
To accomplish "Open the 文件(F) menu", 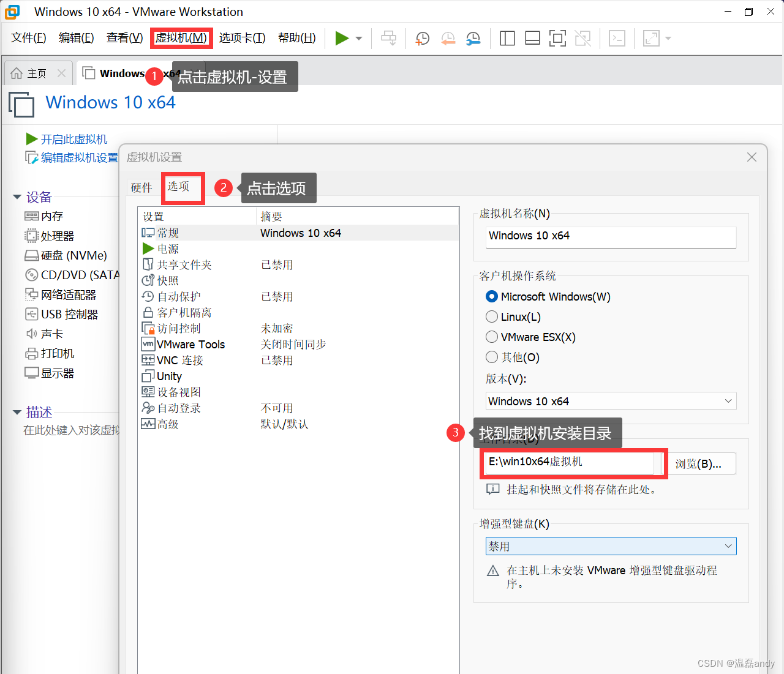I will (x=29, y=38).
